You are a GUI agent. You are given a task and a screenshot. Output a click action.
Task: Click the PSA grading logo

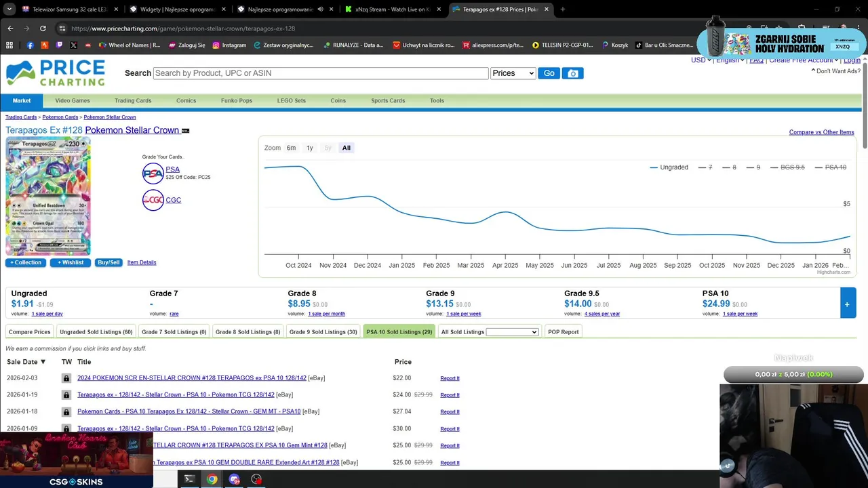point(153,174)
